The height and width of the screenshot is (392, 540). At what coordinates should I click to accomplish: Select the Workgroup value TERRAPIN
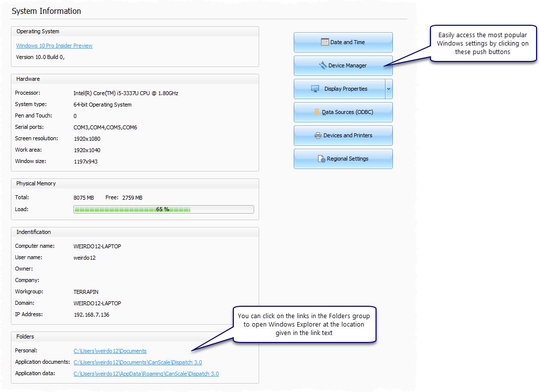[86, 291]
